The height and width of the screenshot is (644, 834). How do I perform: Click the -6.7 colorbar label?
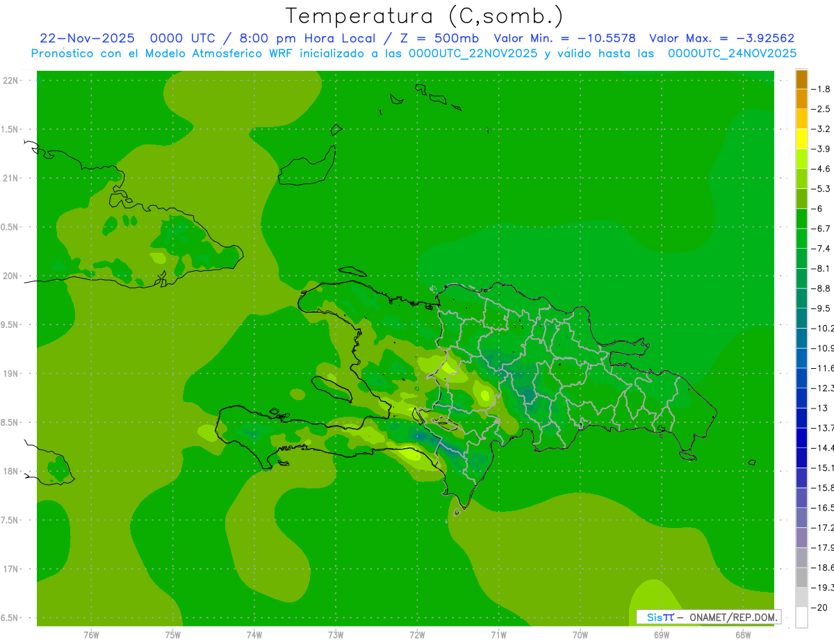821,229
